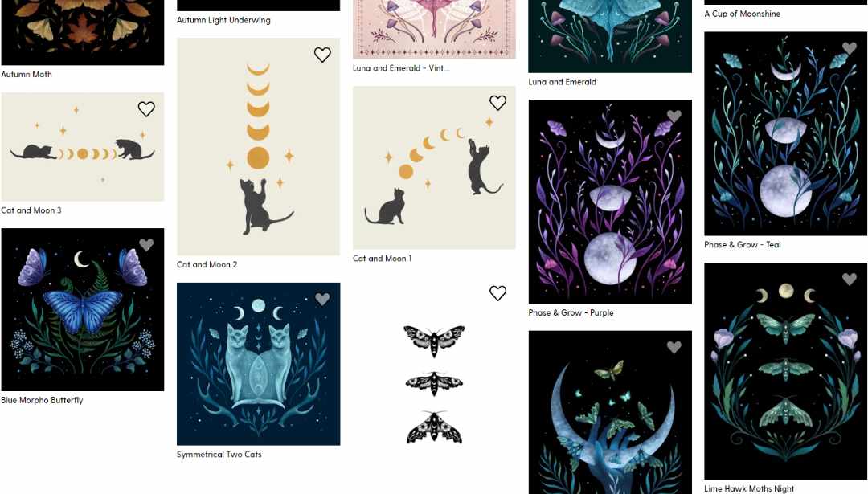
Task: Like Lime Hawk Moths Night heart icon
Action: pos(850,279)
